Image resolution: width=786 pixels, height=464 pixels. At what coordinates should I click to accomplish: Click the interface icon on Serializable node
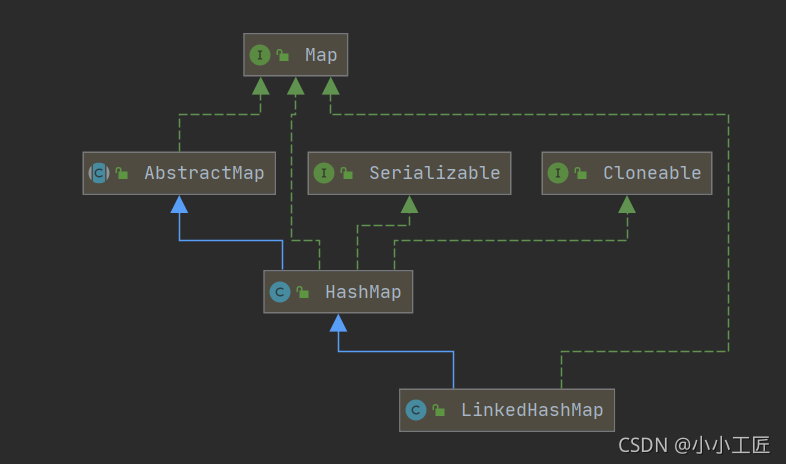coord(323,173)
